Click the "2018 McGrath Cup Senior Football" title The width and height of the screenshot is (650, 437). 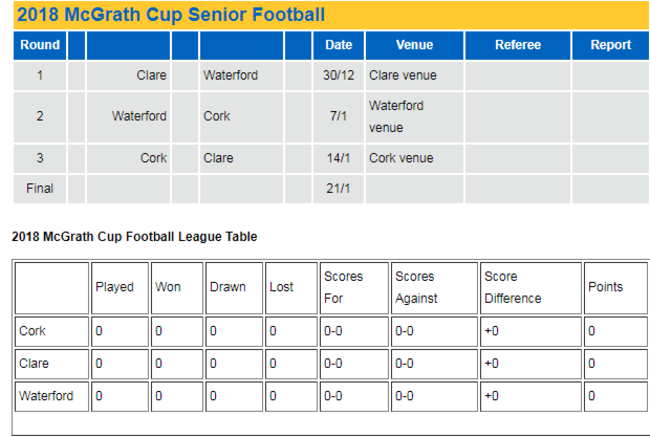[x=170, y=15]
